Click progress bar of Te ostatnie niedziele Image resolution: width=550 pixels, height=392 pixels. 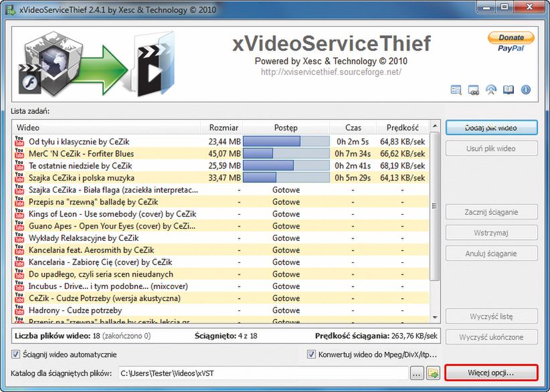pos(286,165)
